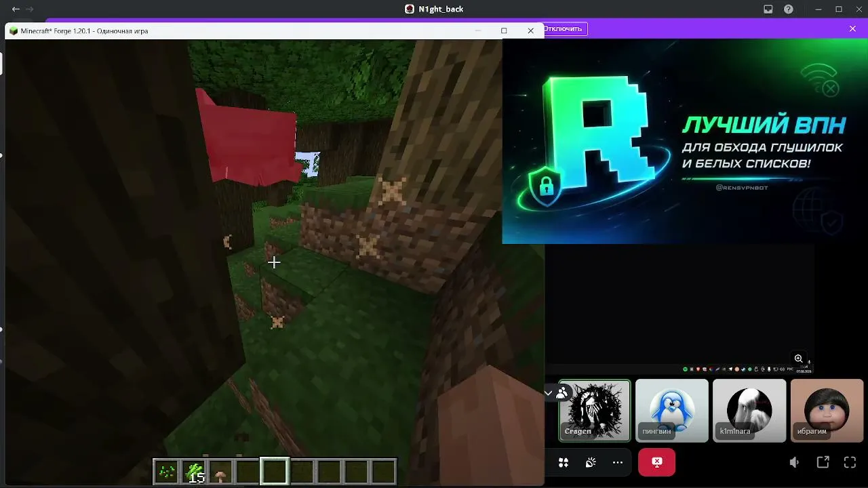Maximize the Minecraft Forge window
868x488 pixels.
click(x=504, y=30)
